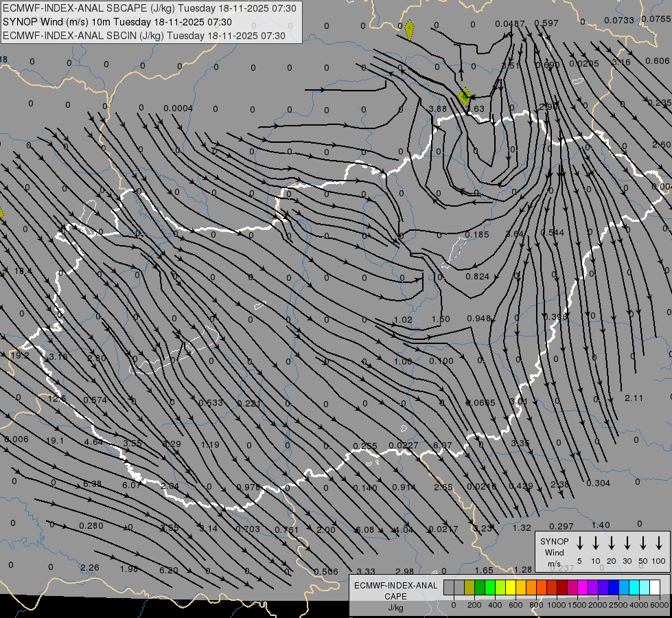Pick the dark green CAPE legend swatch
The image size is (672, 618).
coord(480,588)
